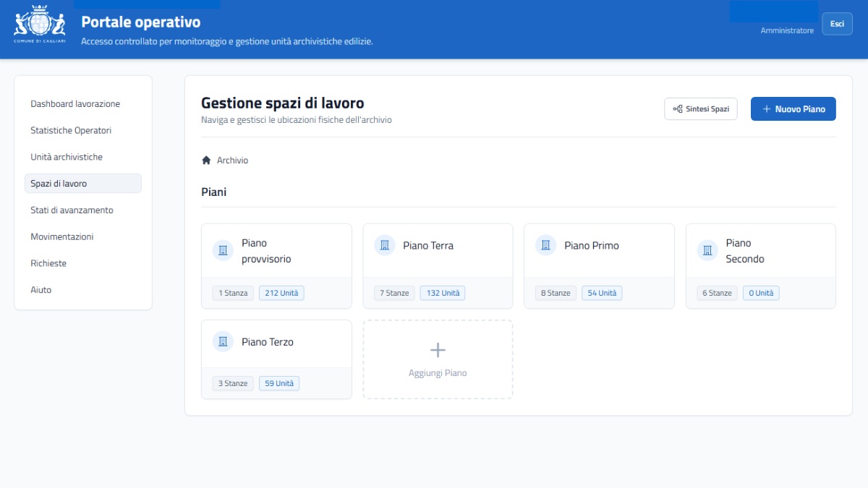Viewport: 868px width, 488px height.
Task: Click the 6 Stanze badge
Action: [x=718, y=293]
